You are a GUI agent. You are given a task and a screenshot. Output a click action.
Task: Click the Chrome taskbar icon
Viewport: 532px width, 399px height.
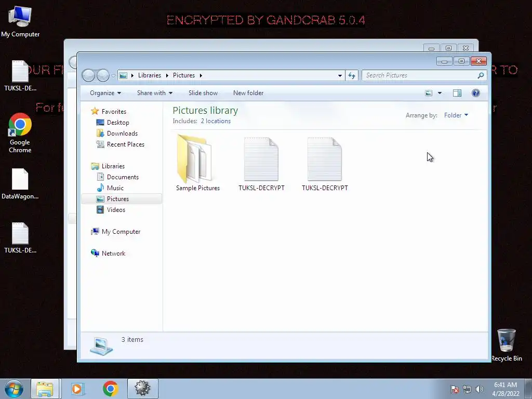coord(110,389)
